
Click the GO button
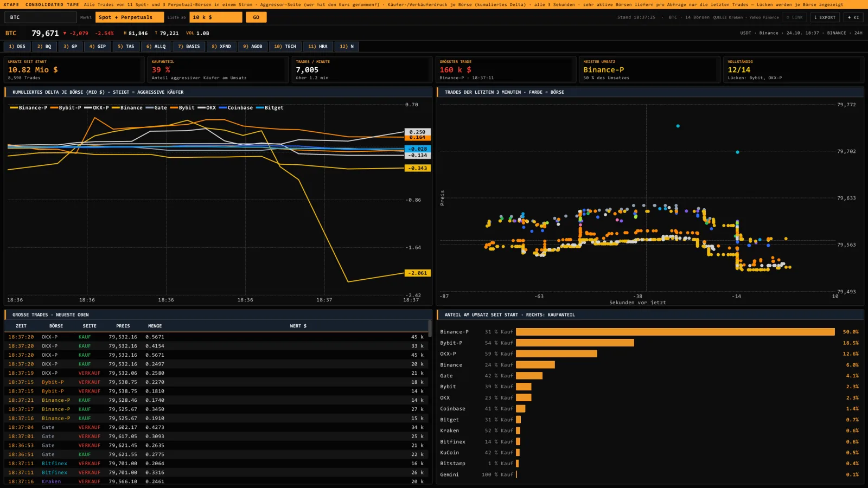[x=256, y=17]
